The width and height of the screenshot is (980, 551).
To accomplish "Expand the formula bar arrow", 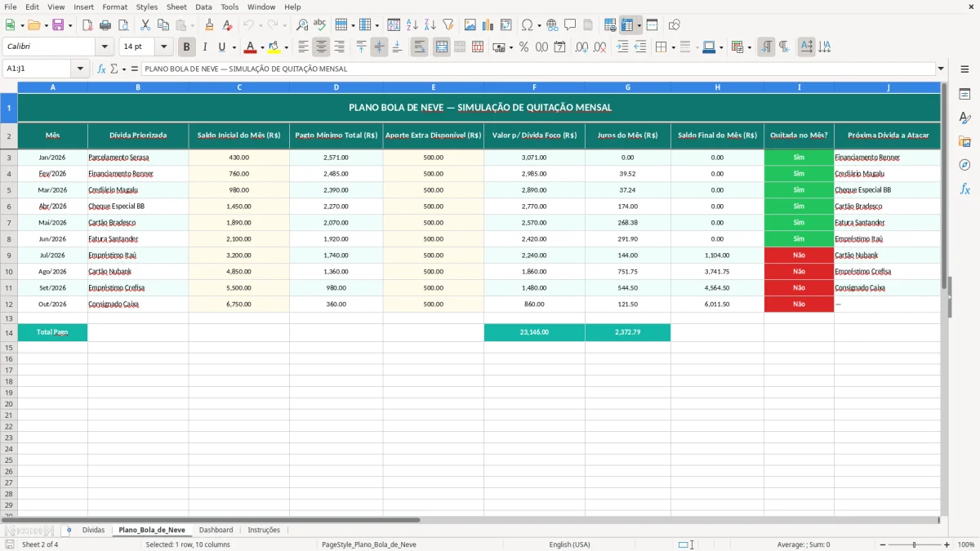I will coord(941,69).
